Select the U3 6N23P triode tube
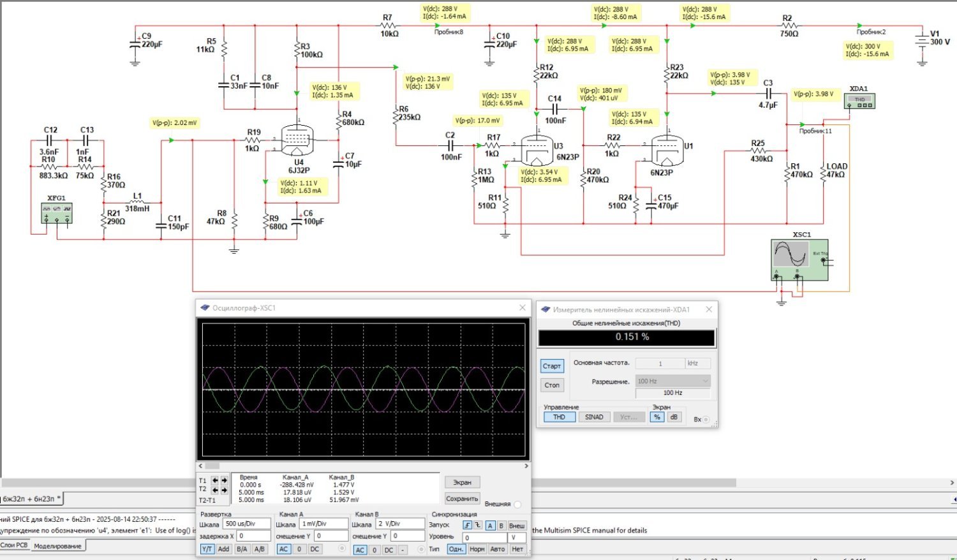The image size is (957, 560). click(537, 150)
